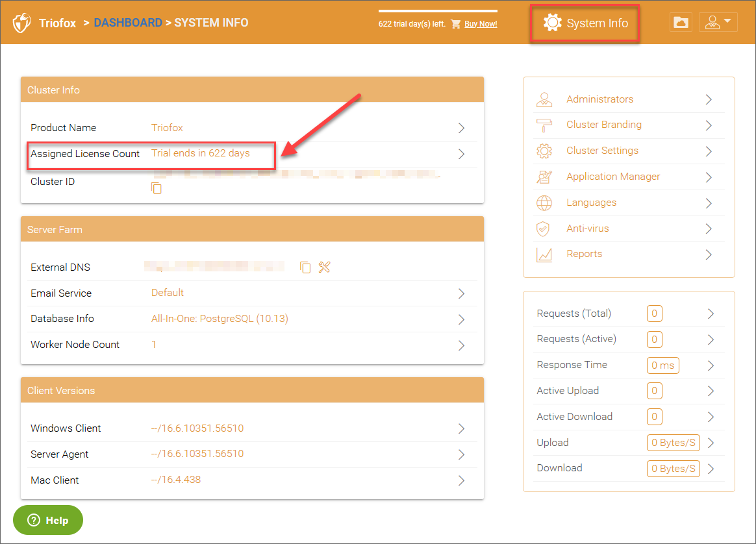Click the Active Download count badge

tap(654, 417)
